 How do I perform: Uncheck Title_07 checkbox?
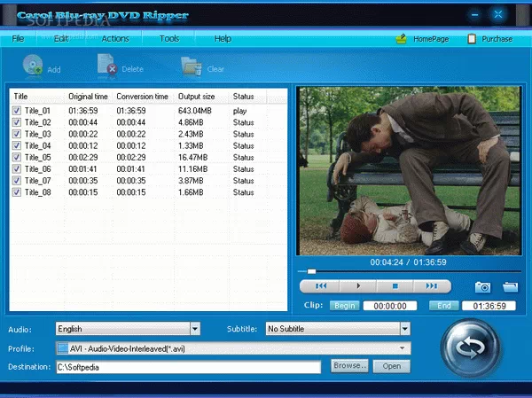16,181
